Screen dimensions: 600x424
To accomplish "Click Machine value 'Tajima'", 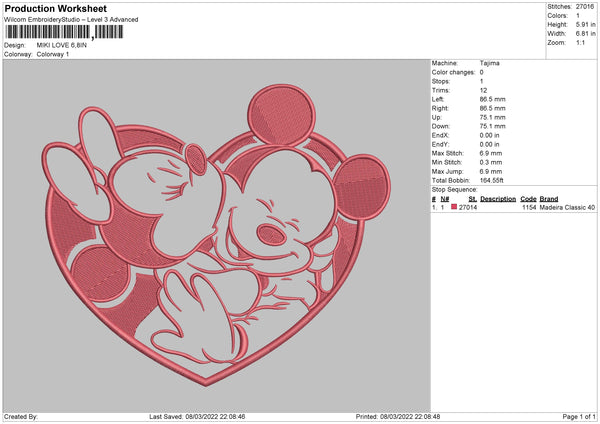I will [x=489, y=63].
